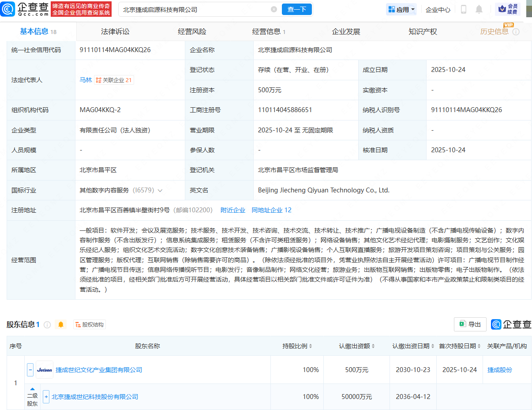
Task: Sort by the 首次持股日期 column header
Action: tap(460, 346)
